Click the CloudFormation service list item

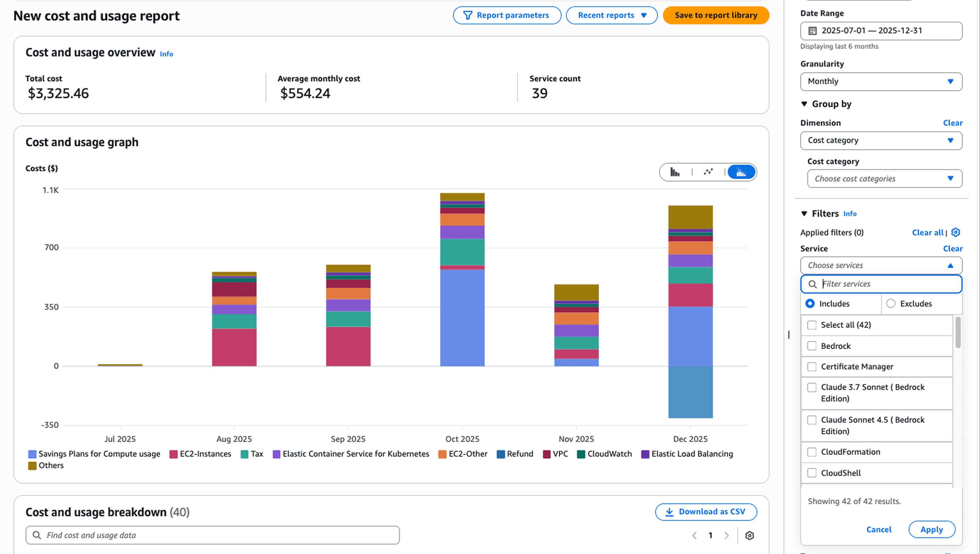[850, 452]
